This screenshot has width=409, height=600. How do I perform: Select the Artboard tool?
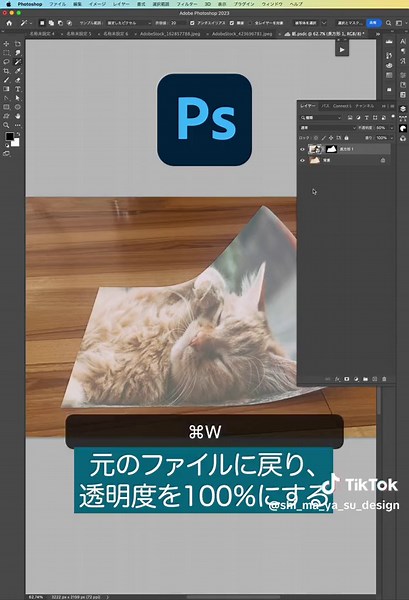tap(18, 44)
